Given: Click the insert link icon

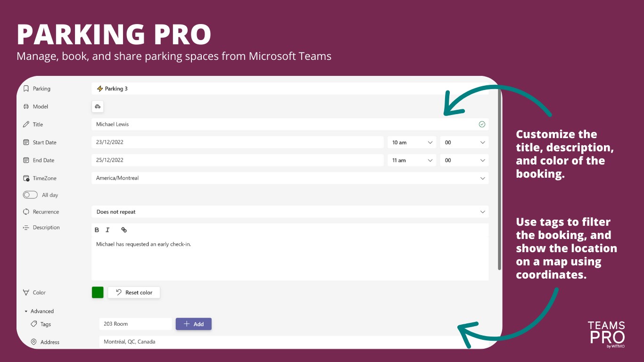Looking at the screenshot, I should (x=124, y=230).
